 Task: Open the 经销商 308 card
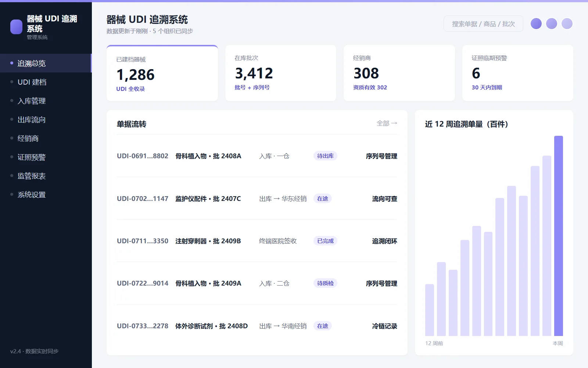pos(399,73)
